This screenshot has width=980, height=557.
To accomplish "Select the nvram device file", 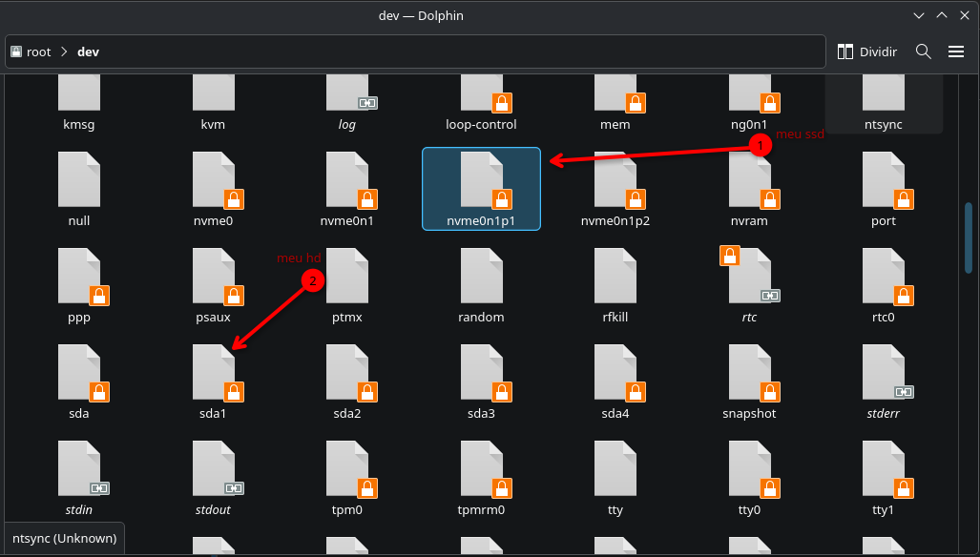I will coord(749,189).
